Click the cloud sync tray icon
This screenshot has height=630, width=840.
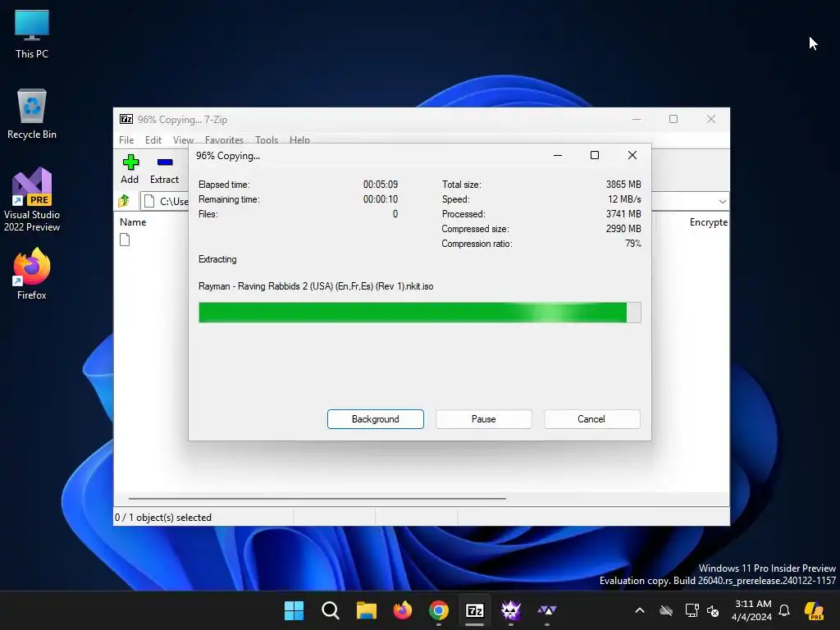click(666, 610)
